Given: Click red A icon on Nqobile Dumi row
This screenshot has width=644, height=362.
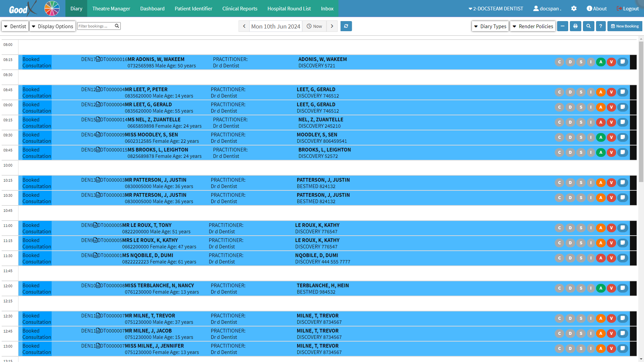Looking at the screenshot, I should [x=601, y=258].
